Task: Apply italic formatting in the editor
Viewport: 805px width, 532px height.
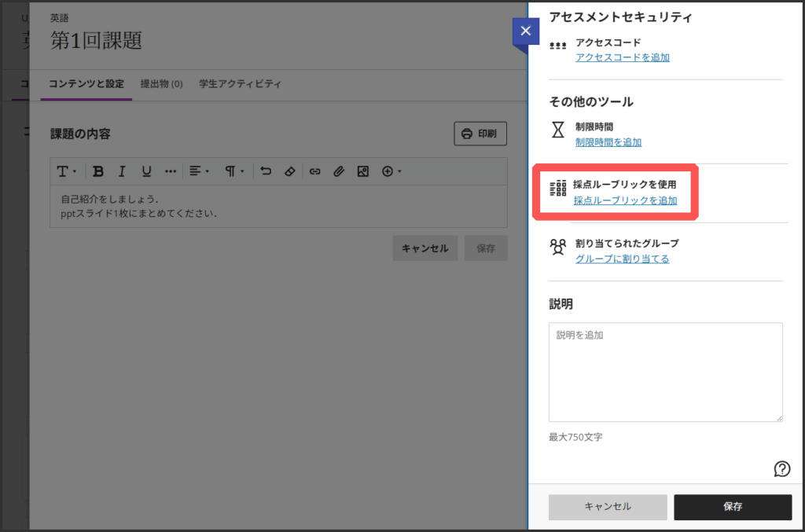Action: pos(122,171)
